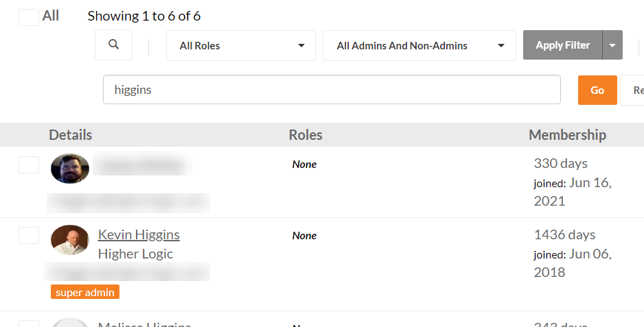Click the bearded man's avatar thumbnail
644x327 pixels.
(70, 168)
